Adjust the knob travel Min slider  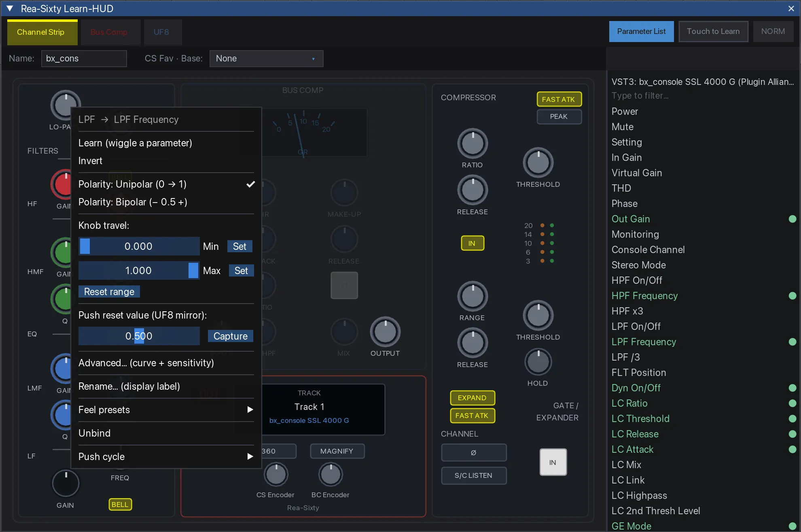tap(139, 247)
